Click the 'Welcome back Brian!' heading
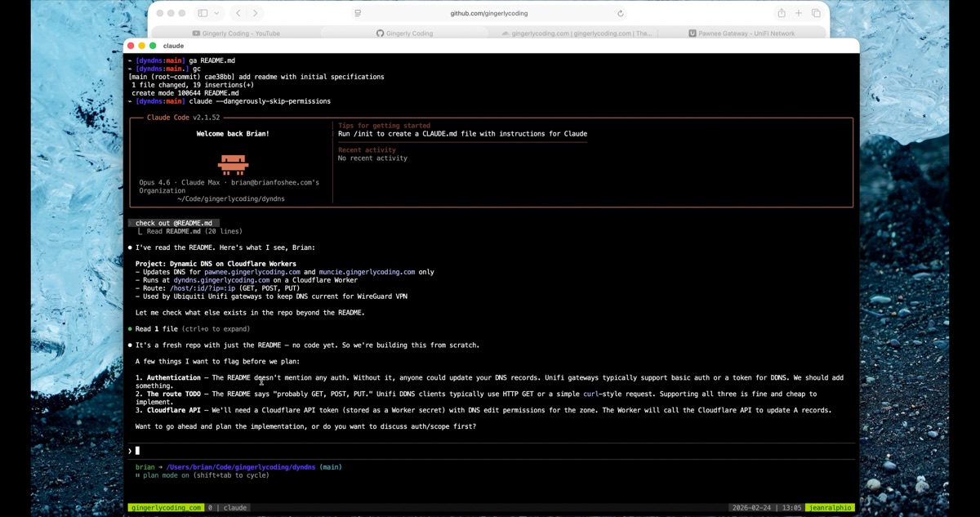 click(x=233, y=134)
